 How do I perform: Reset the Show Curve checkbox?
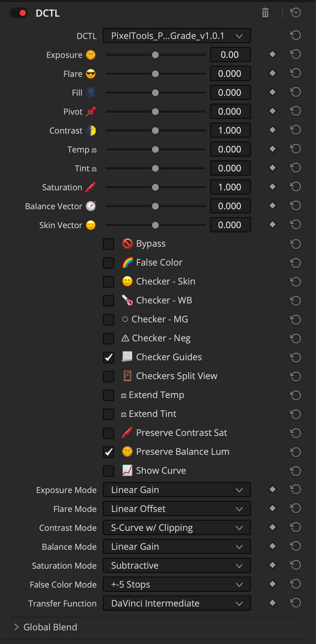296,471
